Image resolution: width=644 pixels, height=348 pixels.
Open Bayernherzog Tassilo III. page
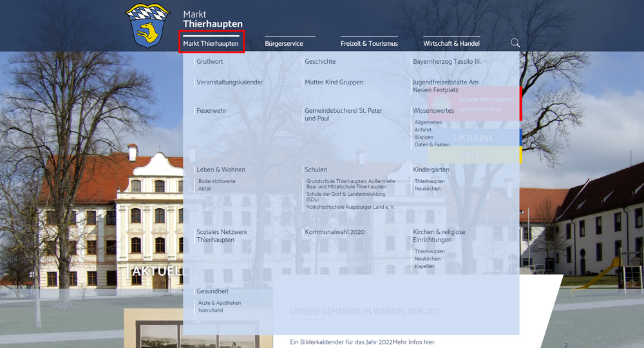pyautogui.click(x=447, y=61)
